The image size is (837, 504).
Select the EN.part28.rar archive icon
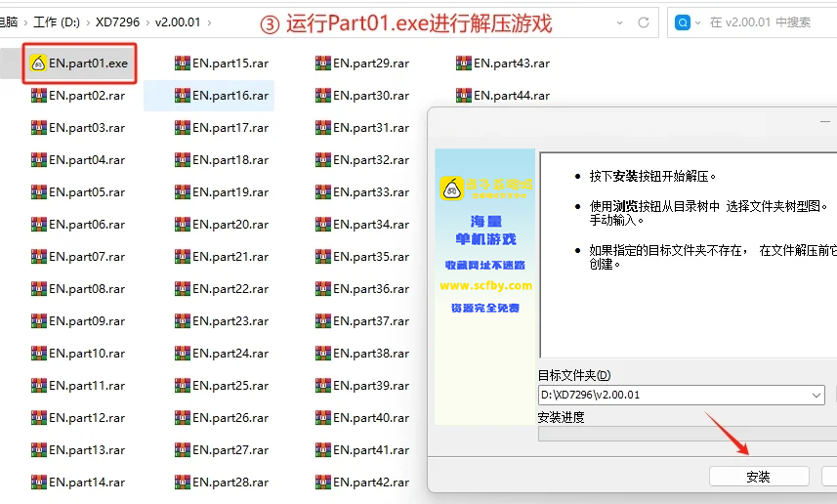click(x=183, y=483)
